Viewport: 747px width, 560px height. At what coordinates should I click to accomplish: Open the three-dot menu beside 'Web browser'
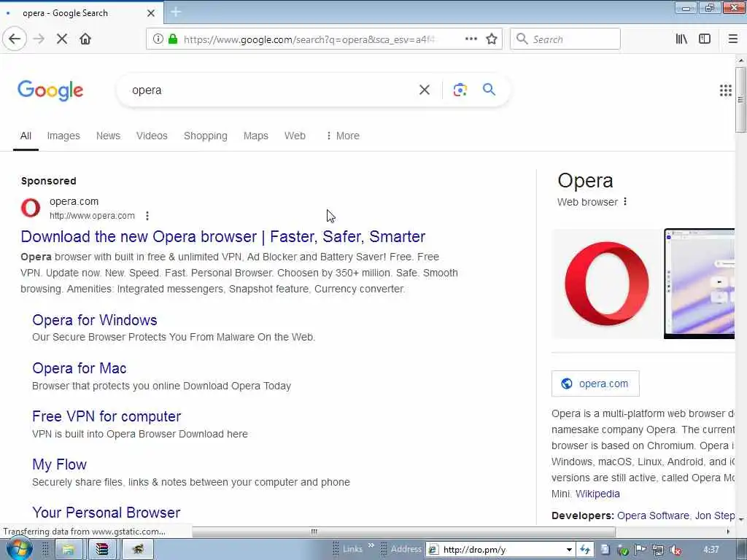[x=625, y=202]
